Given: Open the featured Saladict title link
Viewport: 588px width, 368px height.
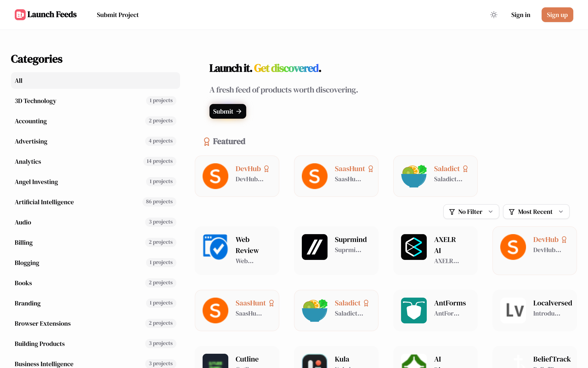Looking at the screenshot, I should tap(447, 169).
